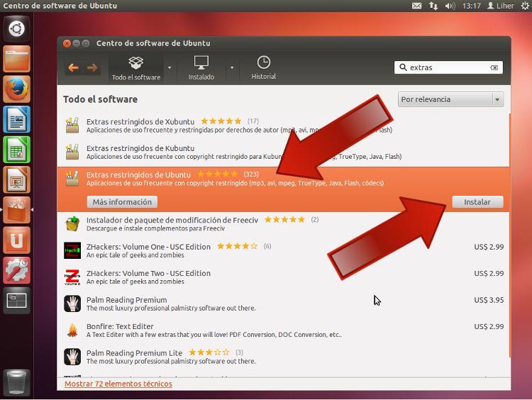This screenshot has width=532, height=400.
Task: Go back with the left arrow button
Action: click(x=73, y=67)
